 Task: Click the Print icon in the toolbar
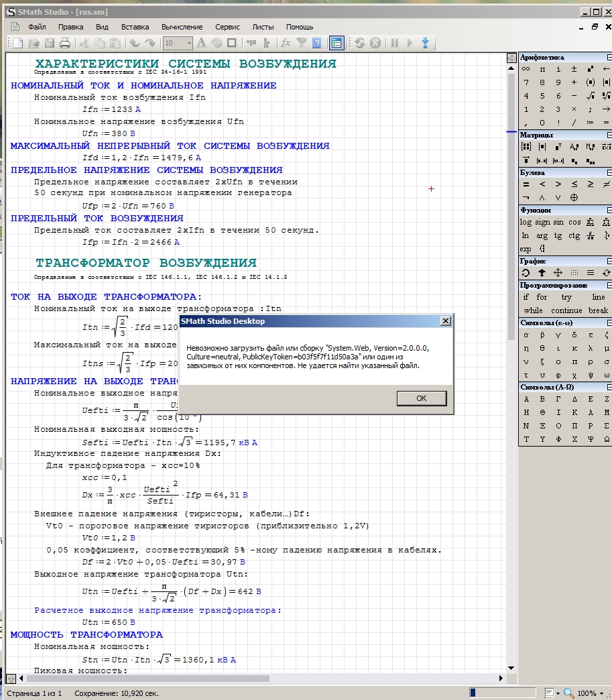pyautogui.click(x=65, y=44)
